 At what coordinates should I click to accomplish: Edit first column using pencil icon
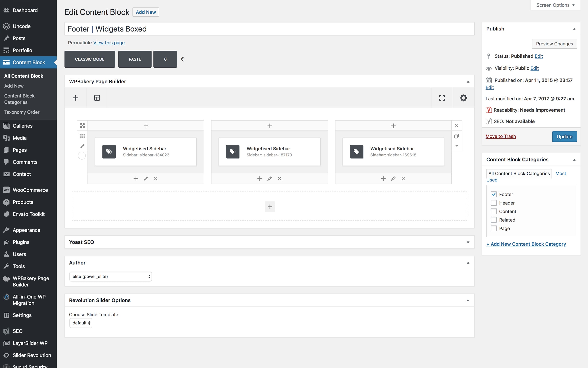pyautogui.click(x=146, y=179)
